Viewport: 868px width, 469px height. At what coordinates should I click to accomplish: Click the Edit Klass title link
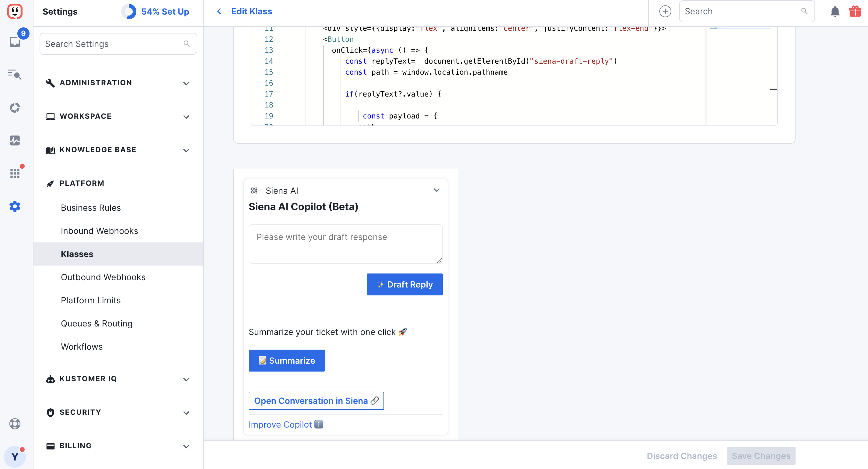coord(251,12)
